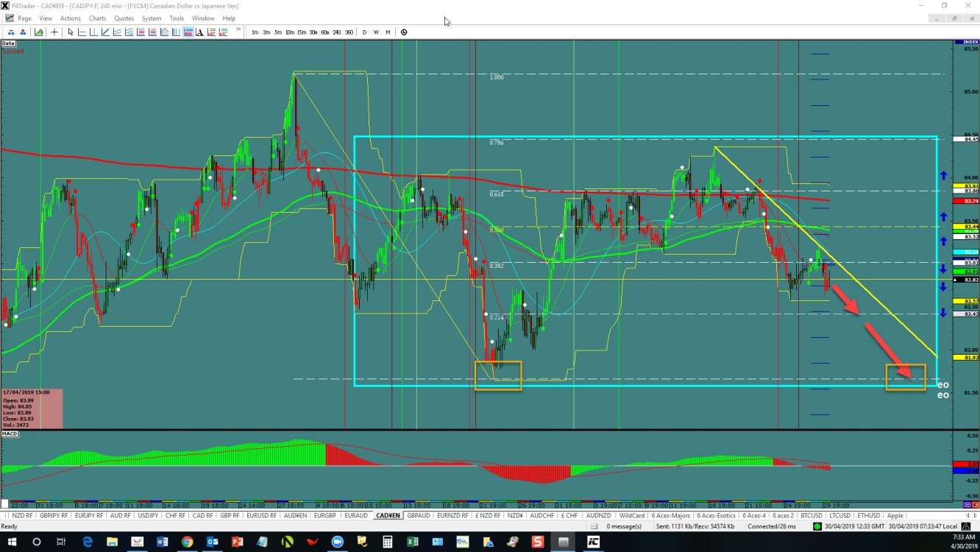The height and width of the screenshot is (552, 980).
Task: Switch chart to Monthly (M) timeframe
Action: pos(388,32)
